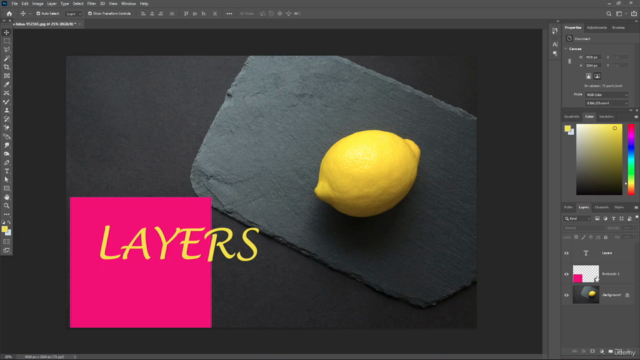Screen dimensions: 640x360
Task: Open the search icon at top right
Action: tap(609, 13)
